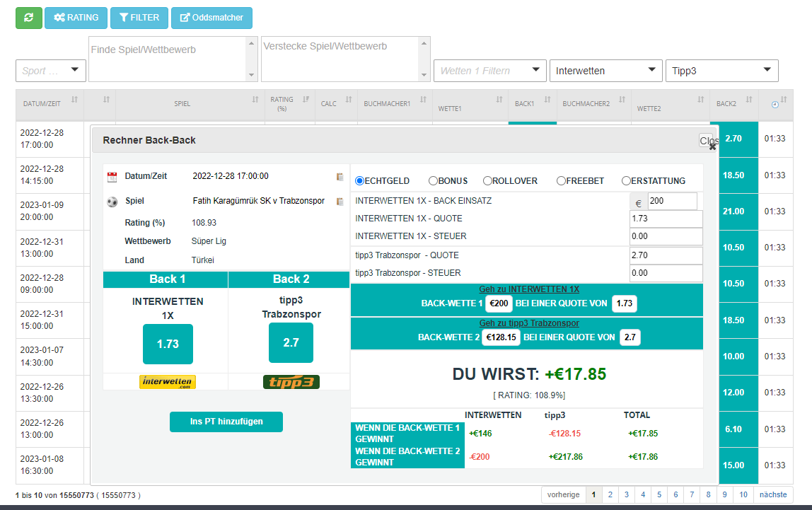
Task: Click down arrow of Finde Spiel/Wettbewerb list
Action: (251, 75)
